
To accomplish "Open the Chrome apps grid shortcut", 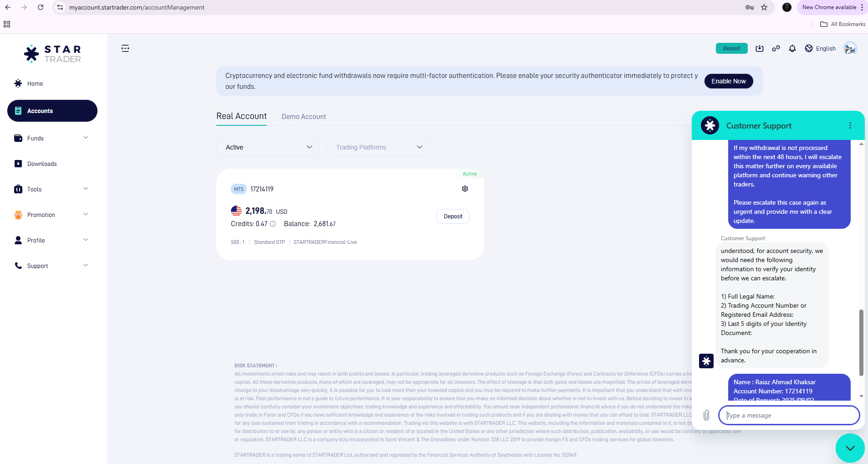I will tap(7, 24).
